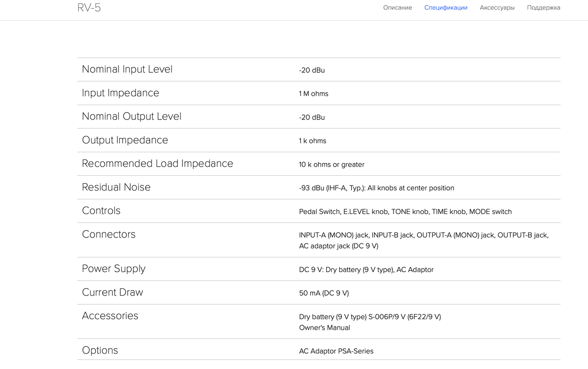Open the Поддержка tab
Screen dimensions: 588x369
[543, 7]
